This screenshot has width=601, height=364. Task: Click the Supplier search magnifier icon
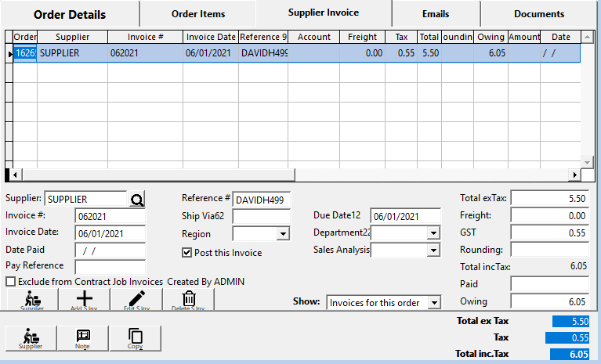(138, 200)
